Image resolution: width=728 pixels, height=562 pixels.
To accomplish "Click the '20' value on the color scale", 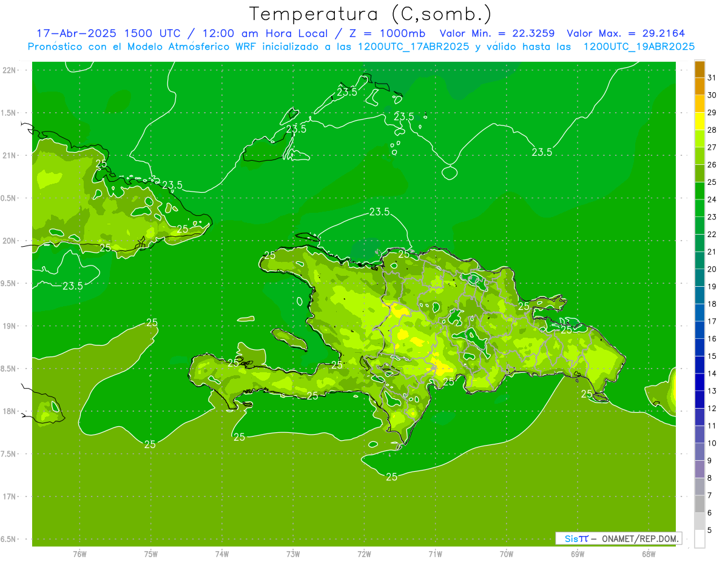I will 712,269.
